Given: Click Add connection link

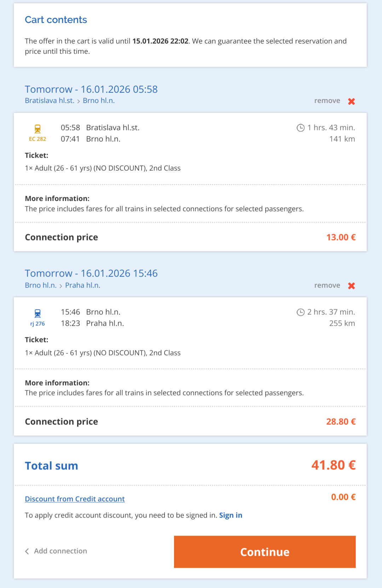Looking at the screenshot, I should click(x=60, y=551).
